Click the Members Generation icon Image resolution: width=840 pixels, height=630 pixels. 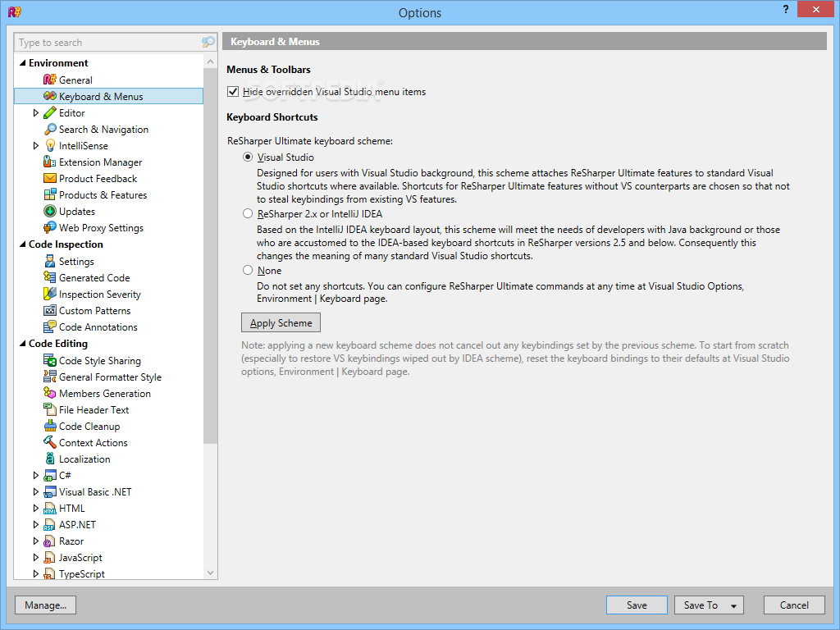(x=50, y=393)
